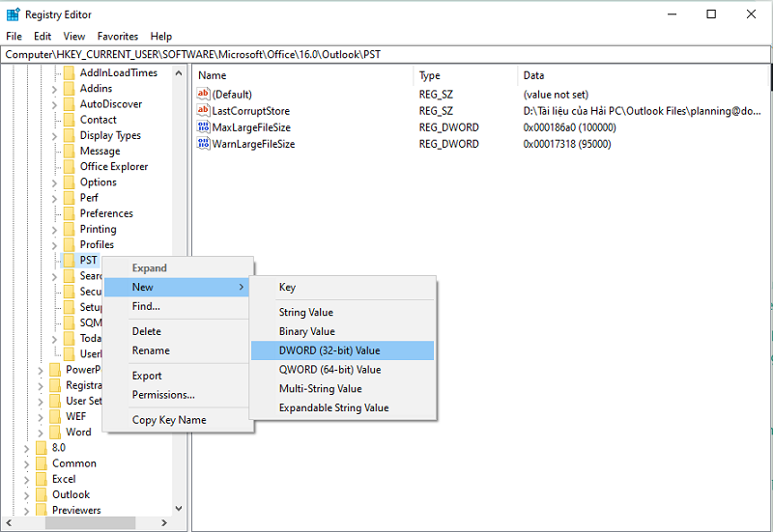
Task: Expand the Display Types tree node
Action: (55, 136)
